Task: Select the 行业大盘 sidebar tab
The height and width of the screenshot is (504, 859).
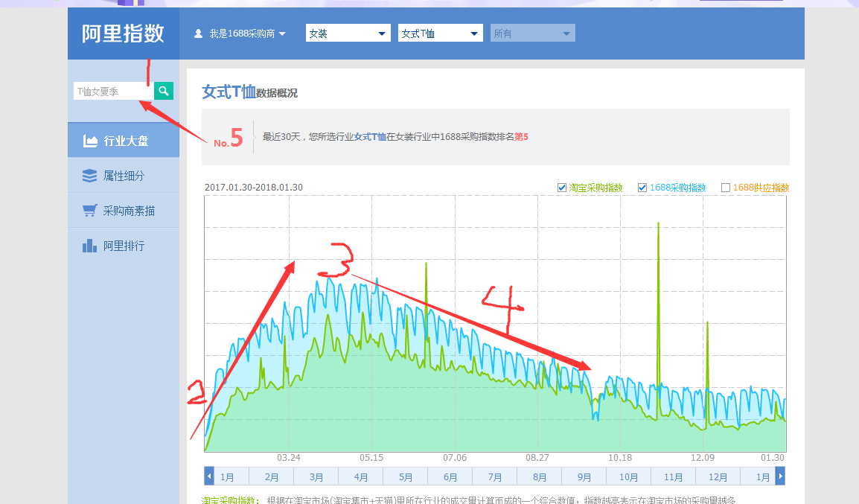Action: 124,141
